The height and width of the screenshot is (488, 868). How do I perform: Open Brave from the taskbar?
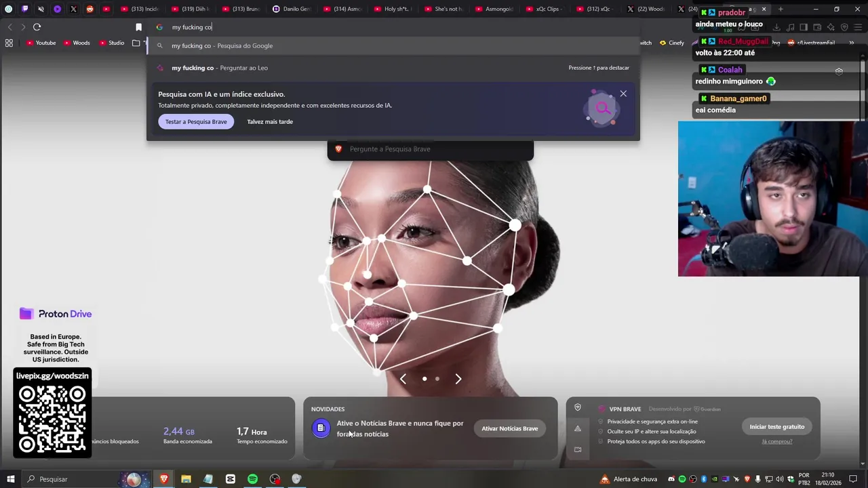pyautogui.click(x=163, y=479)
